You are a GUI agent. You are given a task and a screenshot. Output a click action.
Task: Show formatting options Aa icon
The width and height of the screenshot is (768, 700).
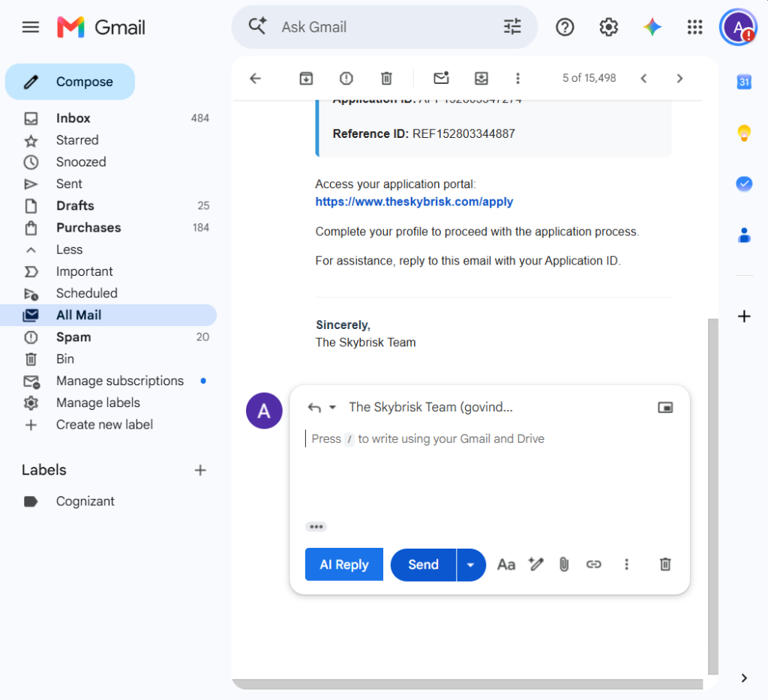[506, 564]
